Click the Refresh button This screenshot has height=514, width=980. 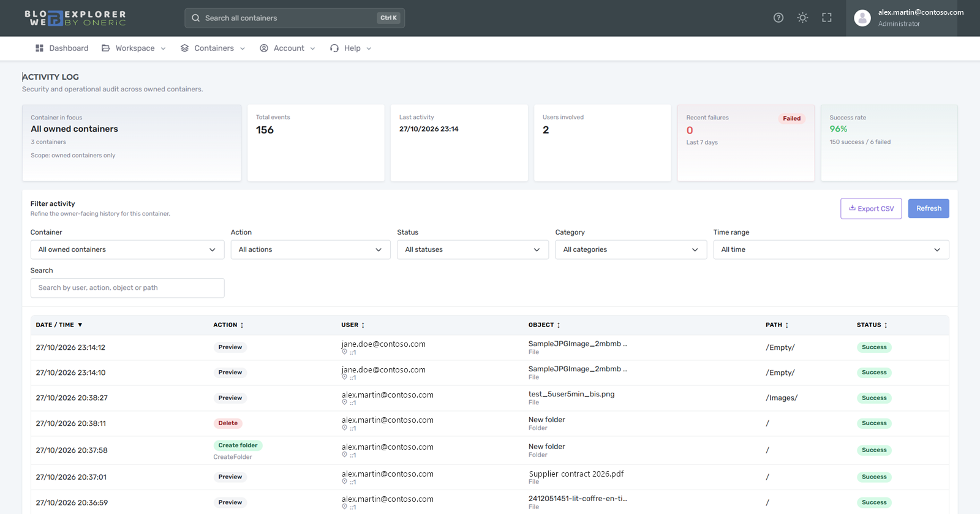click(929, 208)
